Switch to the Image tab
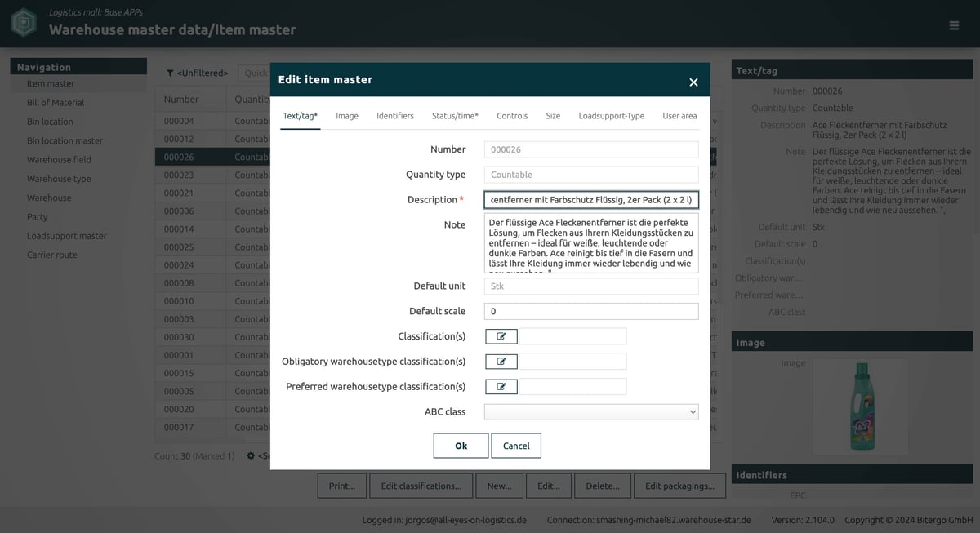 pos(347,116)
